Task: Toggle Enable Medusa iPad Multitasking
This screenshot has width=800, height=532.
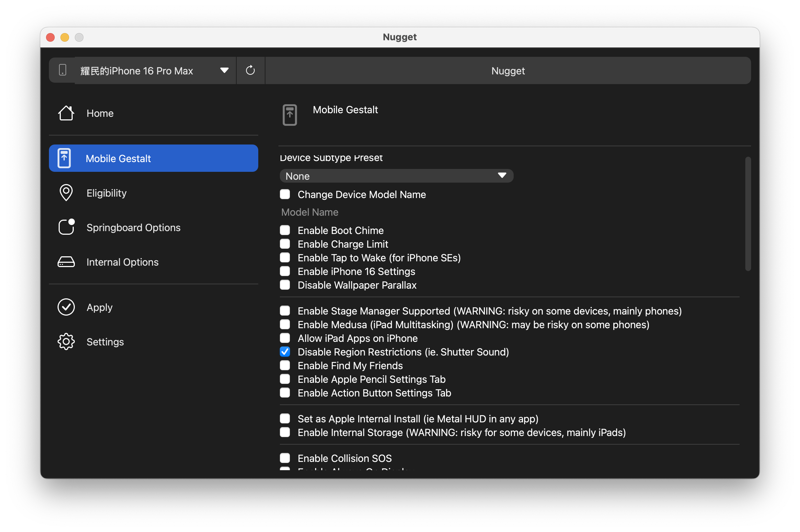Action: pos(285,324)
